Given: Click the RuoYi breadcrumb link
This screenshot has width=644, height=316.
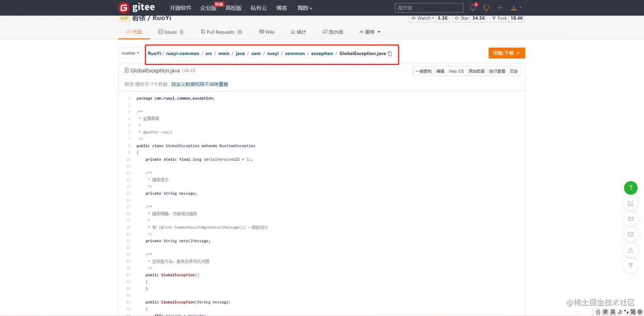Looking at the screenshot, I should (154, 54).
